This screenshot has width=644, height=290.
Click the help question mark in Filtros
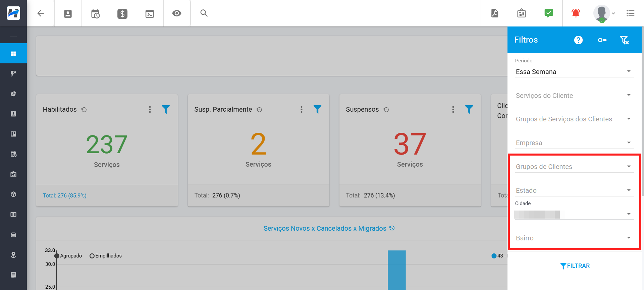[578, 40]
